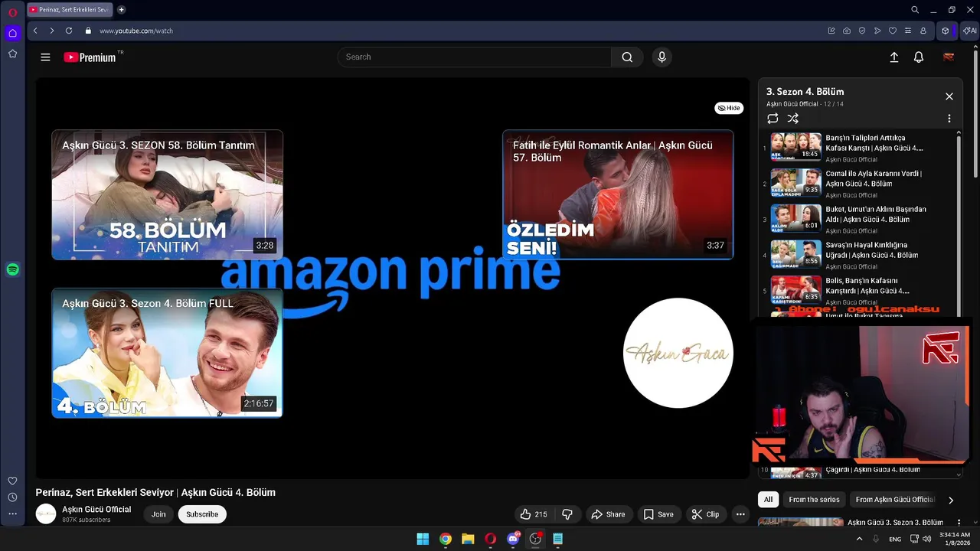Select the All filter chip

pos(768,500)
